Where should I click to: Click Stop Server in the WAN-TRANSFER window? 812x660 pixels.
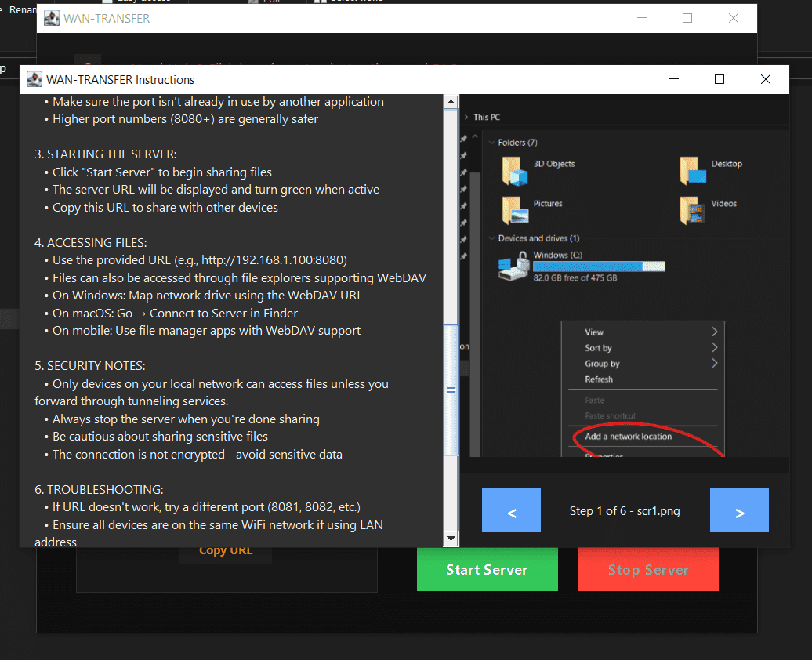648,569
